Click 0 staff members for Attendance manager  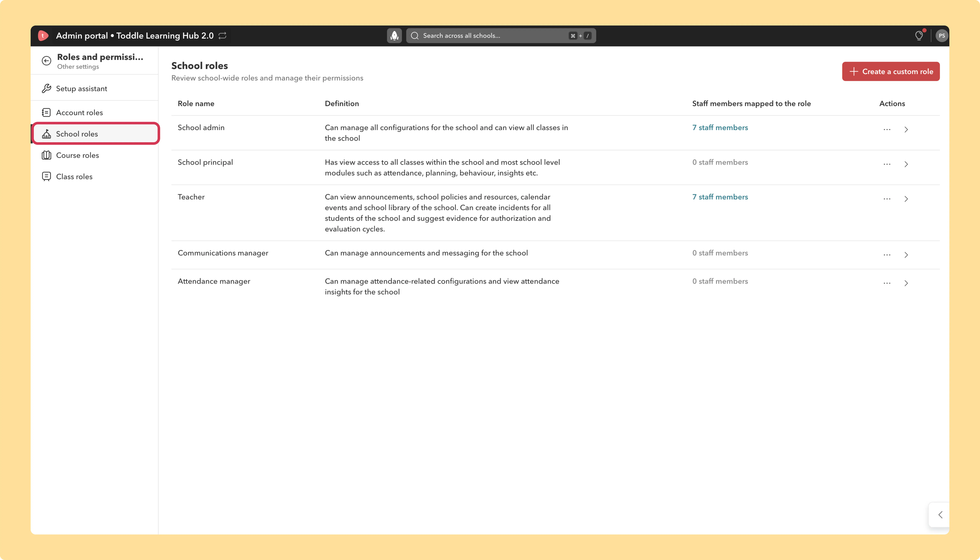720,281
